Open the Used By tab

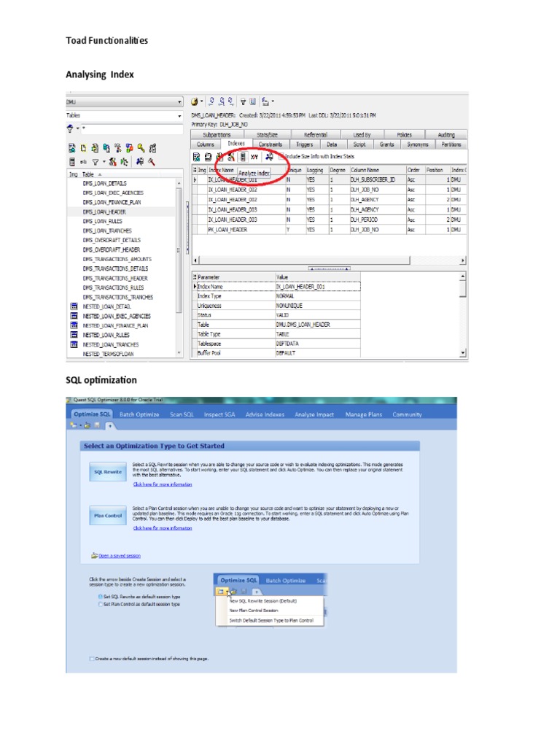[362, 135]
